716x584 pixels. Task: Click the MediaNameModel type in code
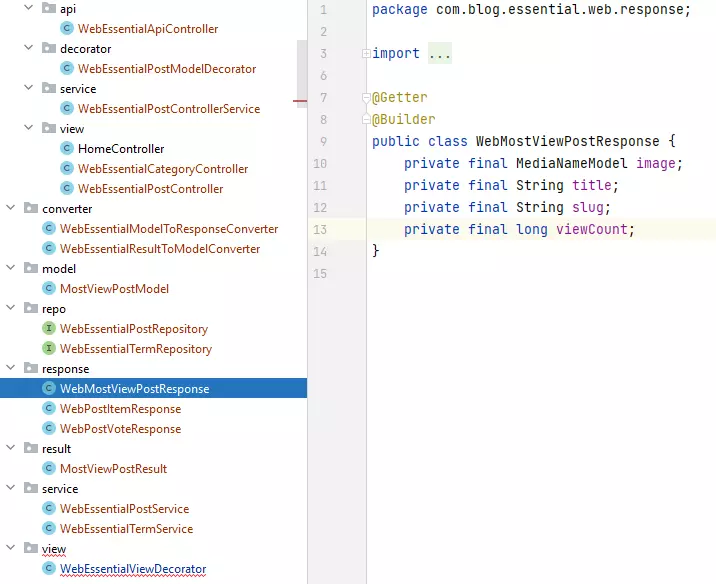(x=571, y=164)
